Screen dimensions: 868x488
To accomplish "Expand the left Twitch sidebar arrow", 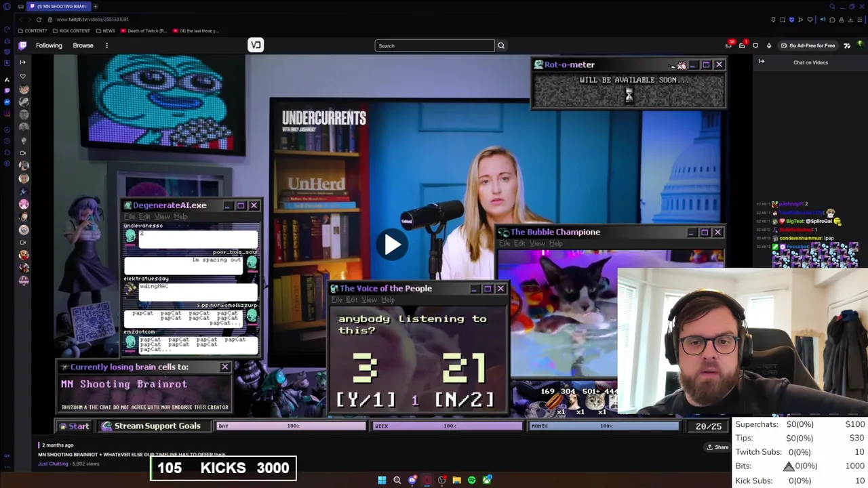I will click(22, 62).
